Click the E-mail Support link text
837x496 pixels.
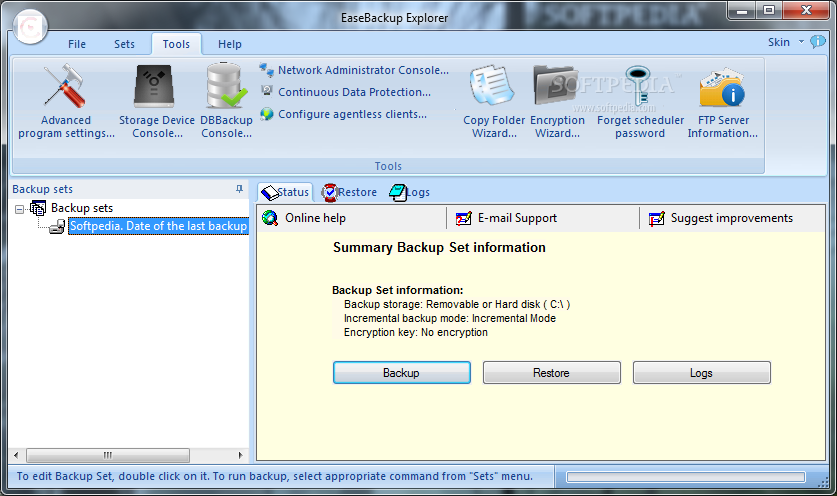(517, 218)
